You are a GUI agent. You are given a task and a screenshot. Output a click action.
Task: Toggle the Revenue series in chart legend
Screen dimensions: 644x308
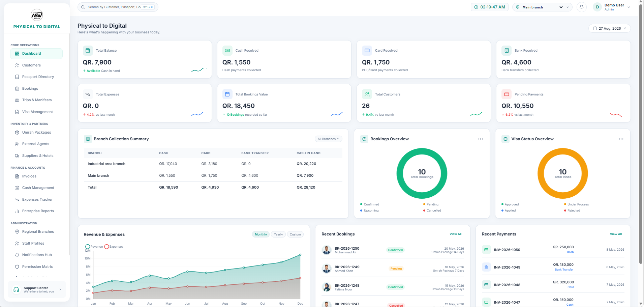(x=94, y=247)
